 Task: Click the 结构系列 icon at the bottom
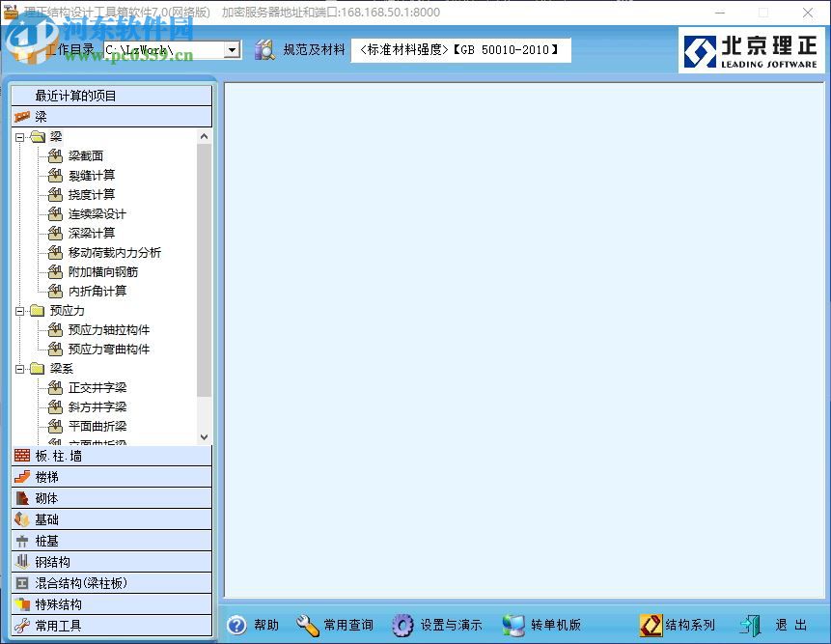coord(651,625)
